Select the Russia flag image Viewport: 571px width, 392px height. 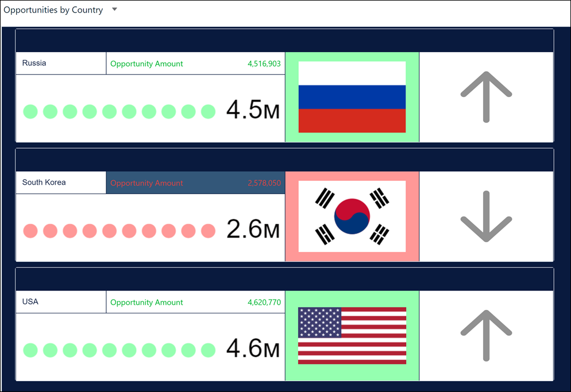click(x=352, y=97)
